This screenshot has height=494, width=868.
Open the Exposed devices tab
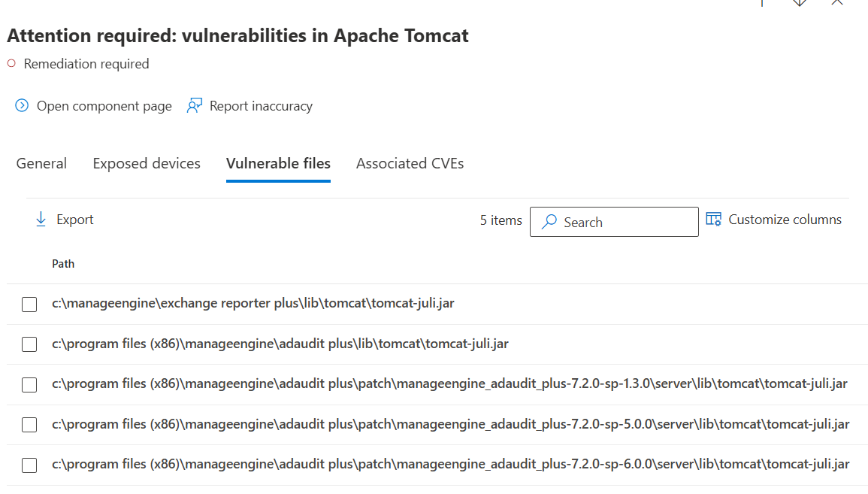[147, 163]
